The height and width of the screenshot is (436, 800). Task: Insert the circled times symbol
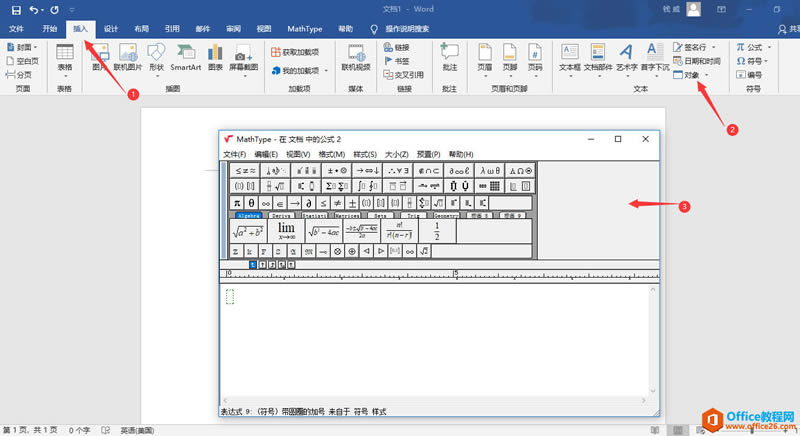point(337,251)
